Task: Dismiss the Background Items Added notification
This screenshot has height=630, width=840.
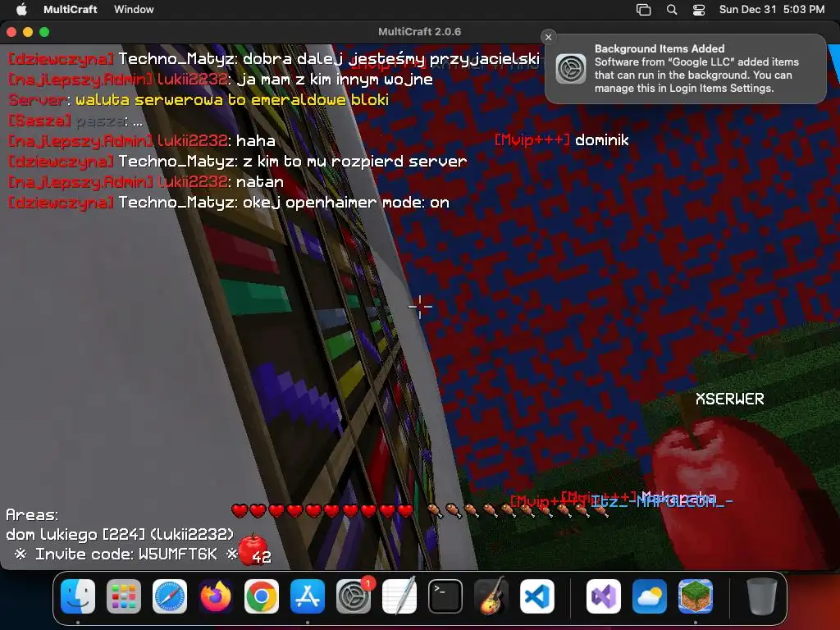Action: pos(548,37)
